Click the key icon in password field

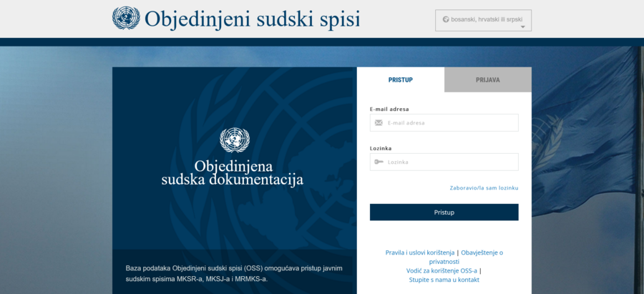pos(379,162)
